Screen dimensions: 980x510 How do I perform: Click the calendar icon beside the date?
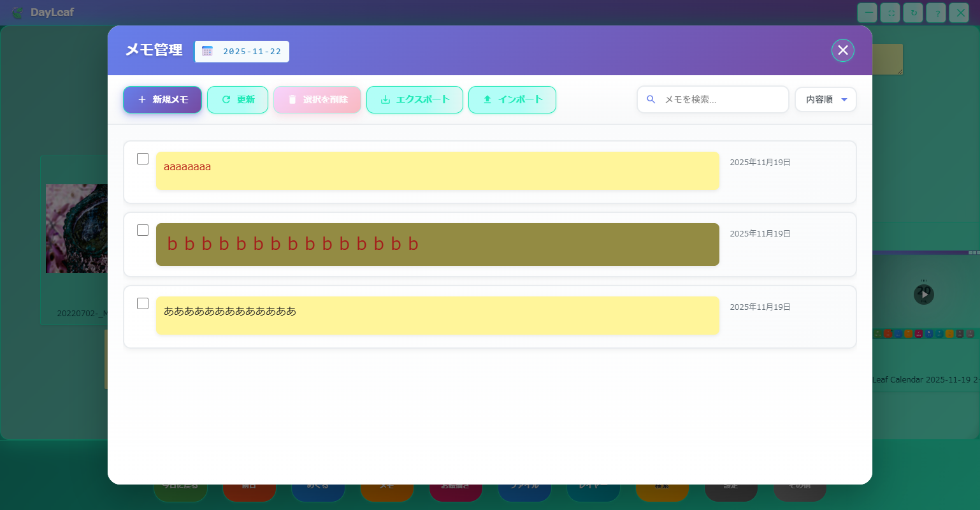207,52
